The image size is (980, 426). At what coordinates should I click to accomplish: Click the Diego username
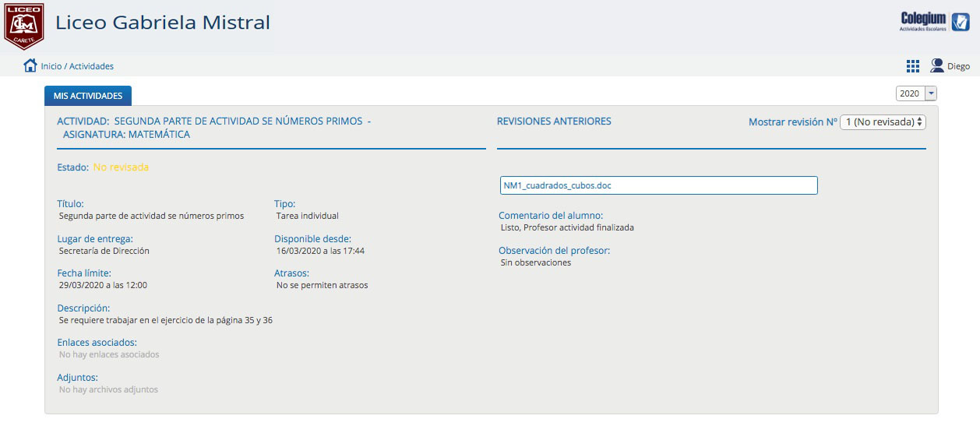(958, 66)
